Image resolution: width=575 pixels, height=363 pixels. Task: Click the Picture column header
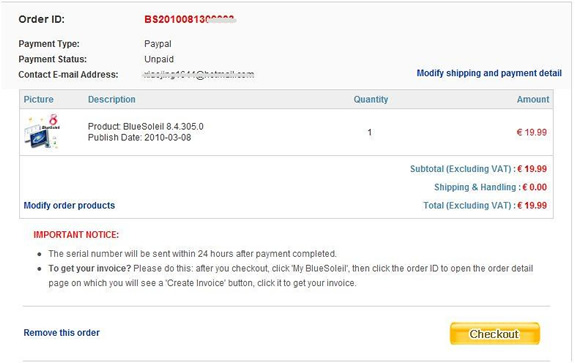coord(39,99)
